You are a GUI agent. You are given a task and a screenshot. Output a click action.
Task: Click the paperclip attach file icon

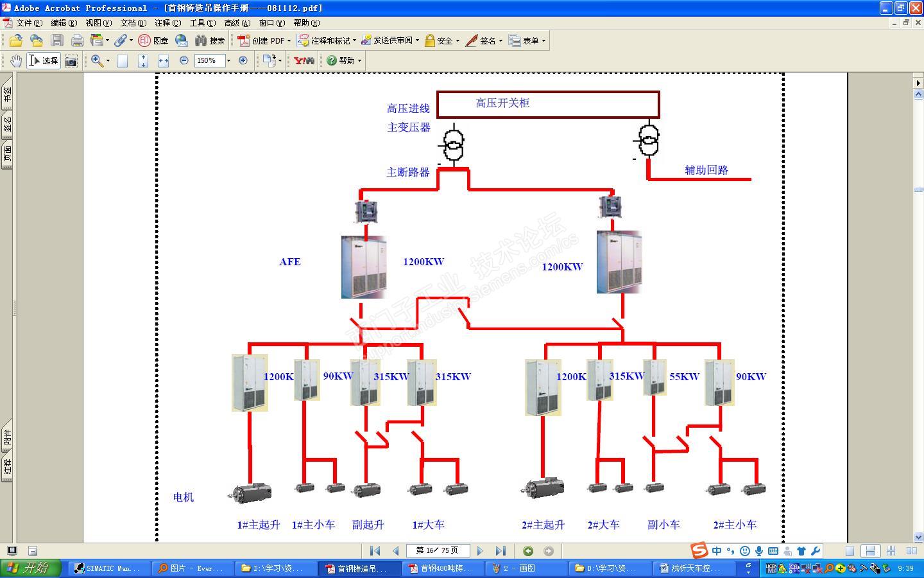tap(121, 40)
